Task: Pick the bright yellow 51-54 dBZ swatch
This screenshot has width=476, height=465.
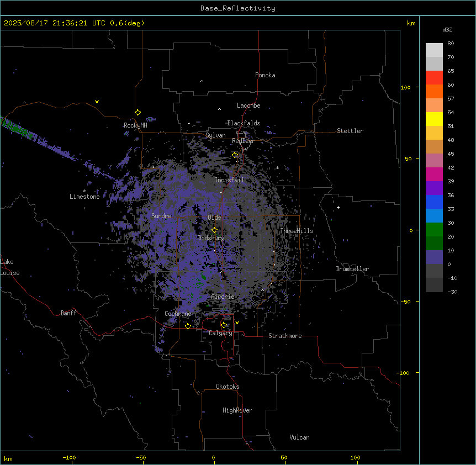Action: click(x=434, y=119)
